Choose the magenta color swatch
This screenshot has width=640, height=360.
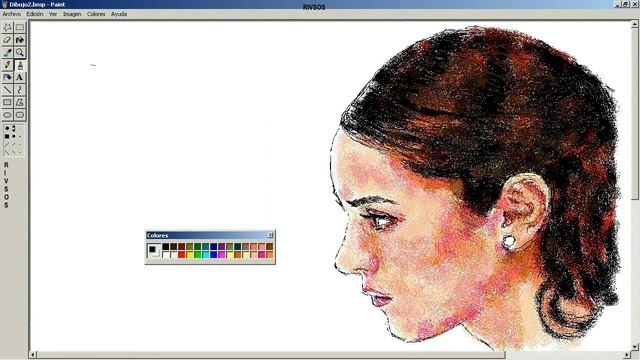pos(222,255)
